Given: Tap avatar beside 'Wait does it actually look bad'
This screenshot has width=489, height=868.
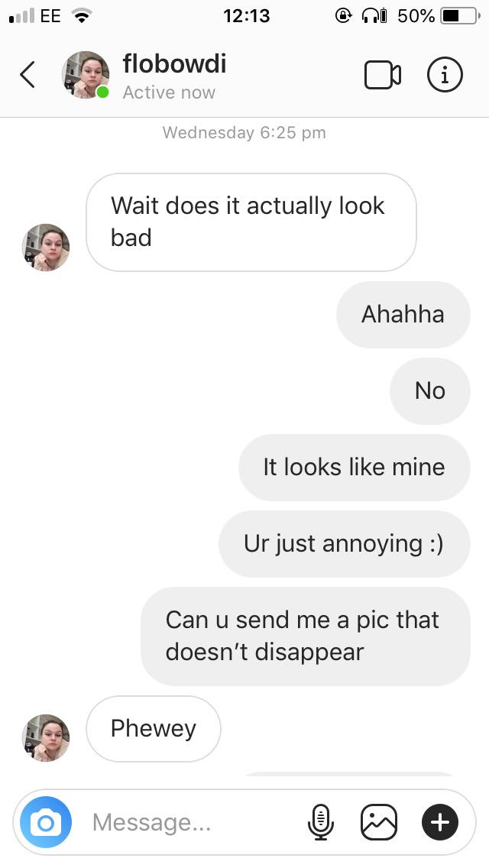Looking at the screenshot, I should pos(46,248).
